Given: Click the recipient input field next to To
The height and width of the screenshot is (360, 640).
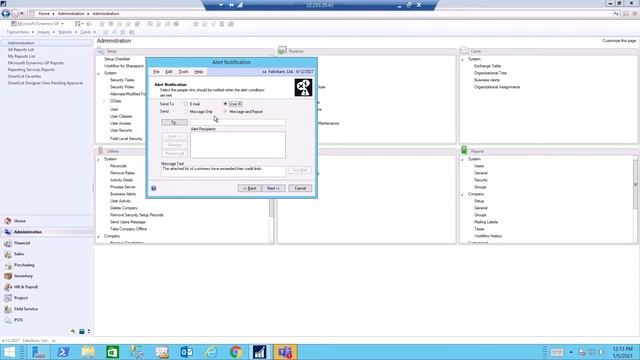Looking at the screenshot, I should click(x=238, y=122).
